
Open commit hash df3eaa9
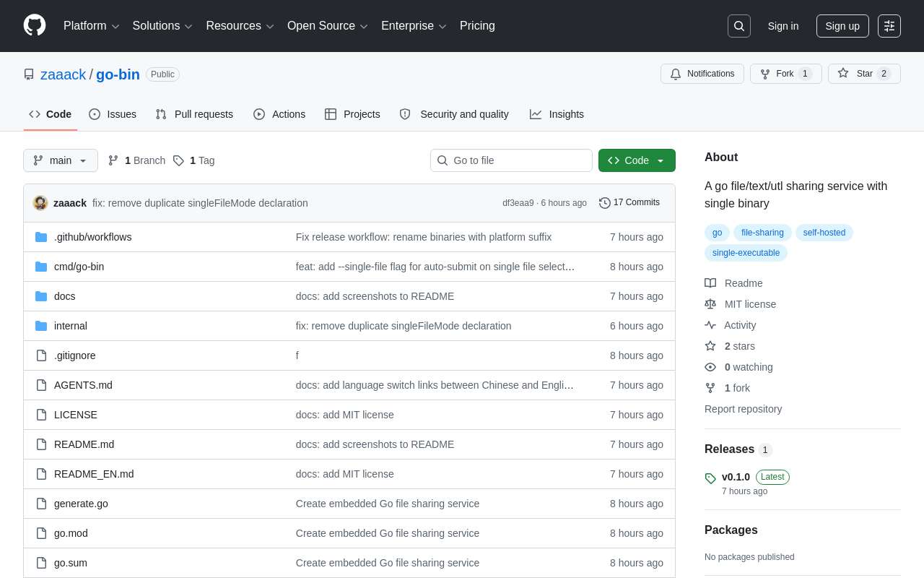click(x=518, y=203)
